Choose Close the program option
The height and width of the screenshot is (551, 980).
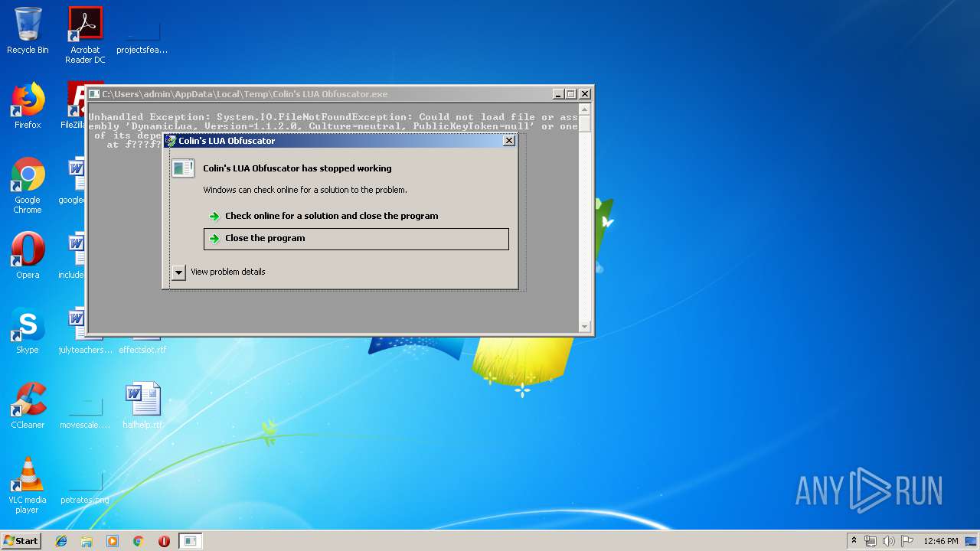tap(356, 239)
